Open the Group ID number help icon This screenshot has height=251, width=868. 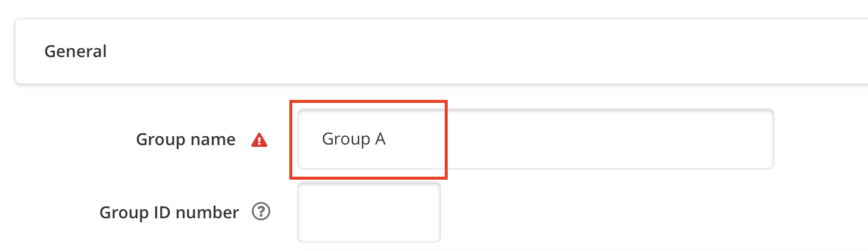point(261,212)
